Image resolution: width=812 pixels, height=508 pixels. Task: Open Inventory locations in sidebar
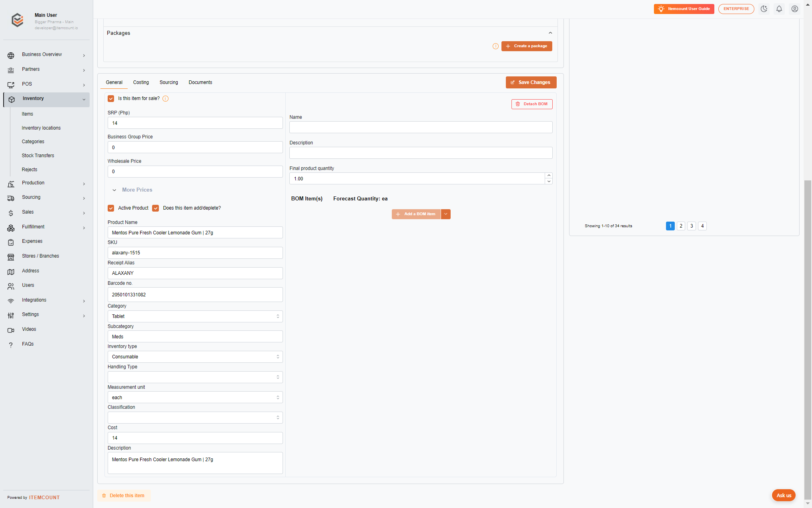pos(41,128)
